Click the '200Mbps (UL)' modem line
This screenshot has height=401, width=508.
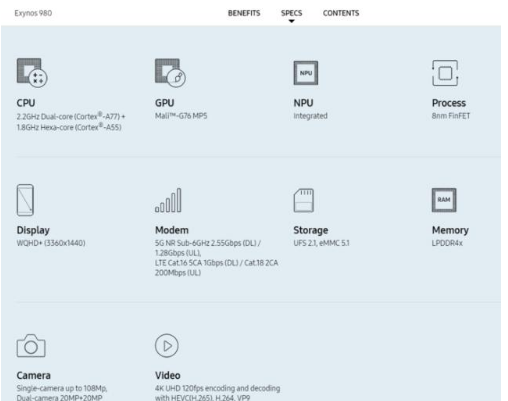178,273
